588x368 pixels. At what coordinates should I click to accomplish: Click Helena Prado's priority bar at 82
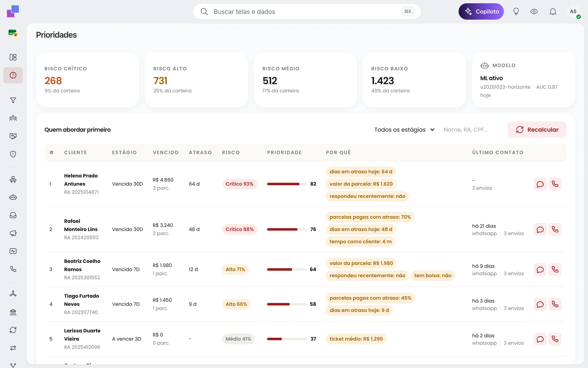(287, 184)
